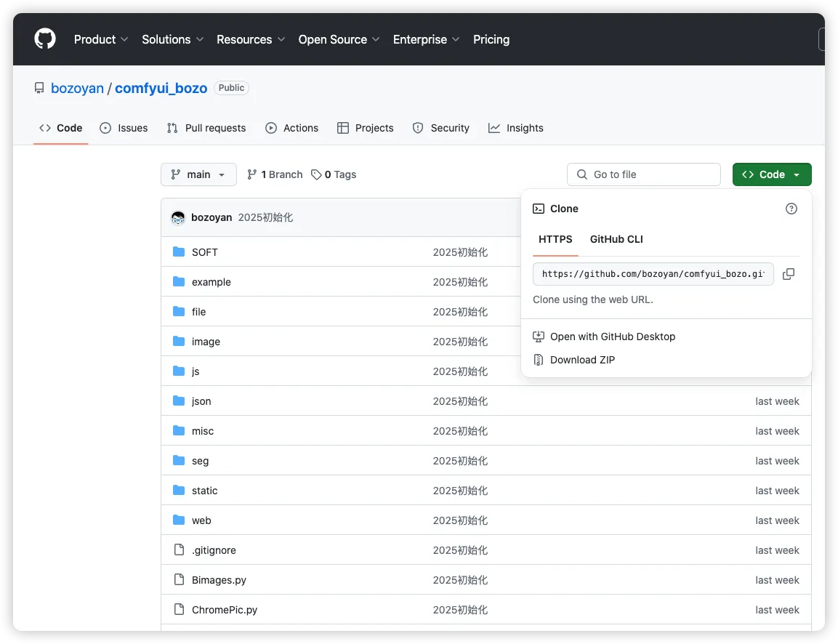Select the GitHub CLI clone tab
The image size is (838, 644).
coord(616,239)
